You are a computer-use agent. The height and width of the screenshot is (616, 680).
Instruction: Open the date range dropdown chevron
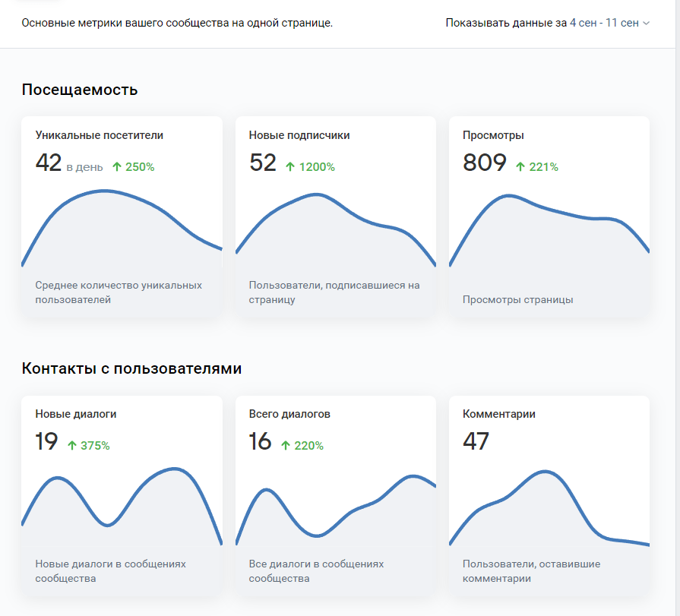click(x=646, y=24)
